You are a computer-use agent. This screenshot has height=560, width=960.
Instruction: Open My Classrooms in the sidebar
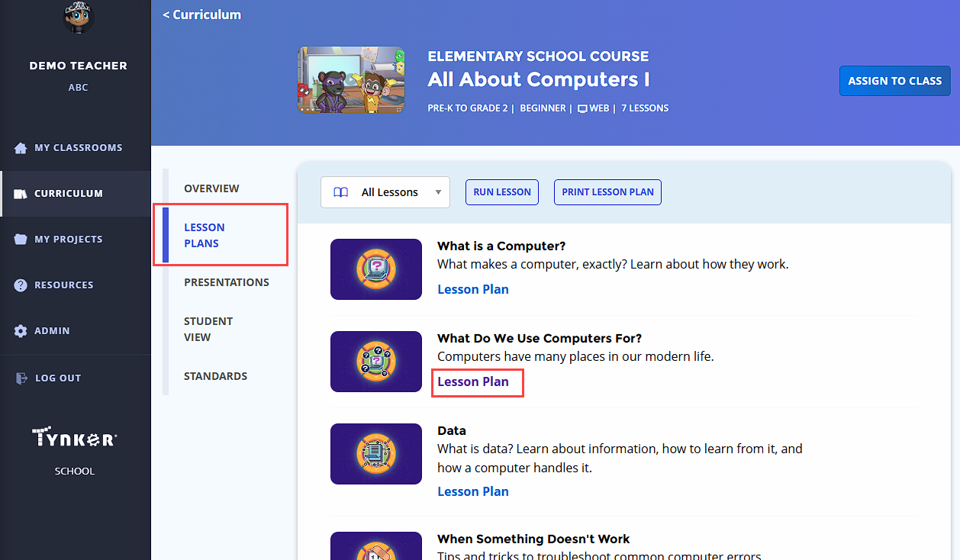[76, 148]
